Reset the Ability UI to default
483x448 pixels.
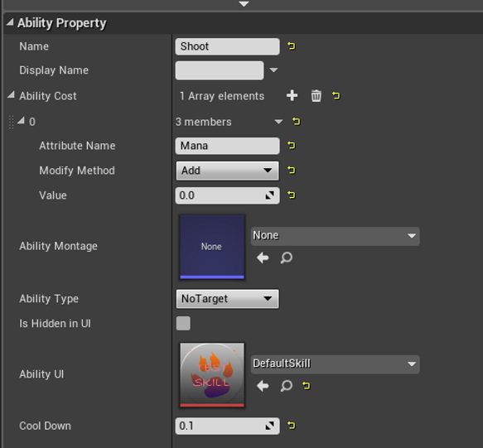pyautogui.click(x=307, y=386)
